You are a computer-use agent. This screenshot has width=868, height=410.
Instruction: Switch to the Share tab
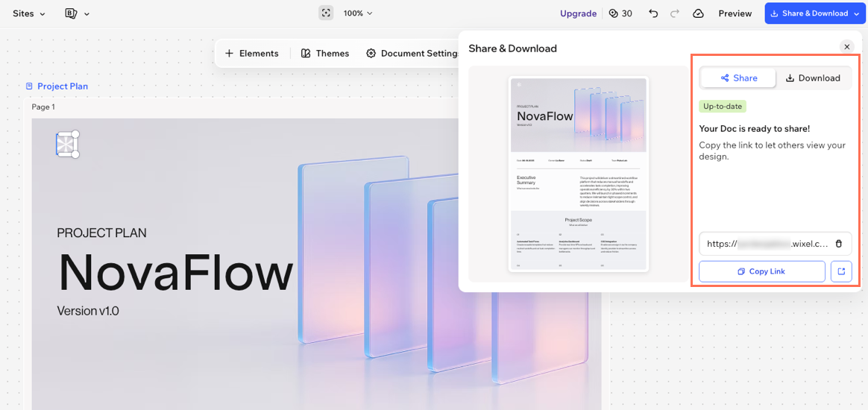[x=739, y=78]
